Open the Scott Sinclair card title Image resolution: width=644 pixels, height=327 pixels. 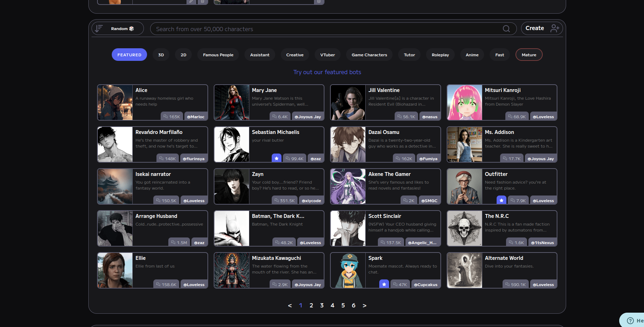coord(385,216)
